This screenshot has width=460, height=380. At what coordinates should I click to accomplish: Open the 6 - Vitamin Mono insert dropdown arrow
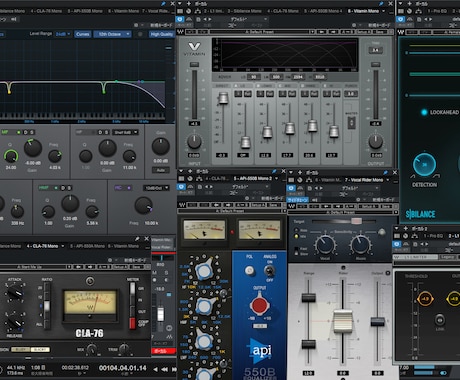pyautogui.click(x=383, y=11)
